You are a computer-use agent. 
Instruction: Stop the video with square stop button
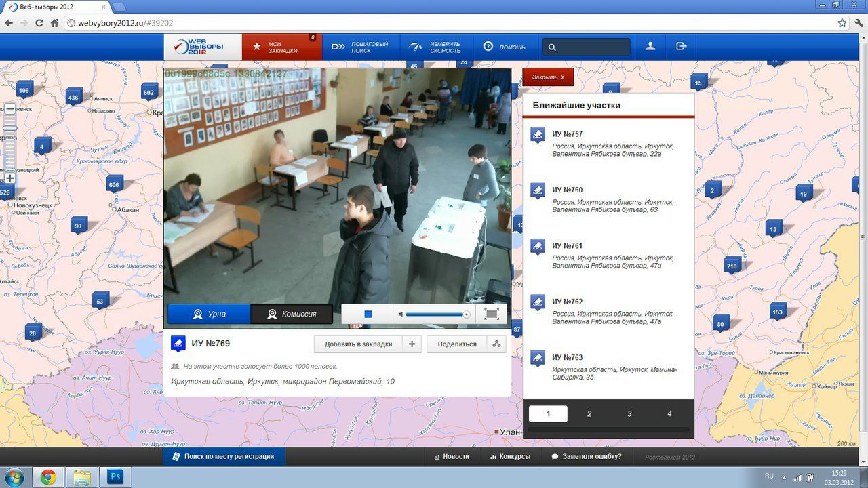(x=368, y=314)
